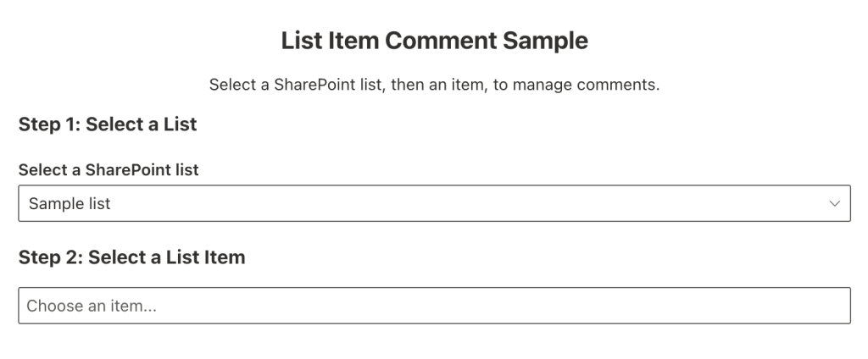The height and width of the screenshot is (359, 868).
Task: Open the 'Sample list' dropdown
Action: (x=434, y=204)
